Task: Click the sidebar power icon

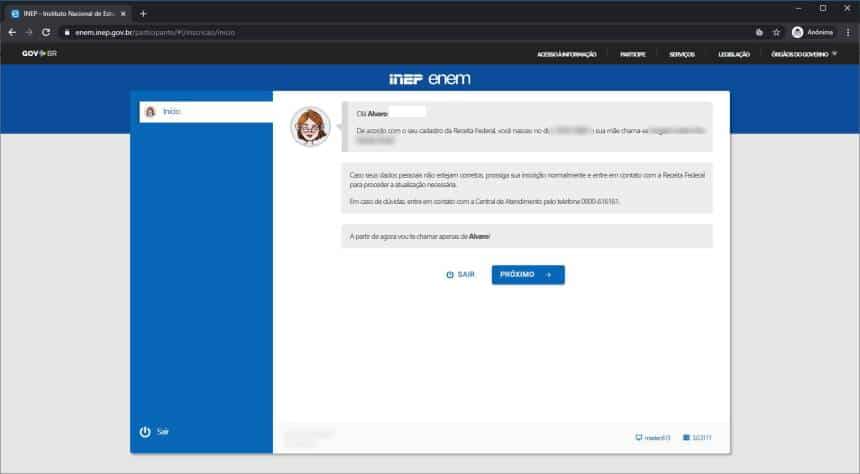Action: click(145, 432)
